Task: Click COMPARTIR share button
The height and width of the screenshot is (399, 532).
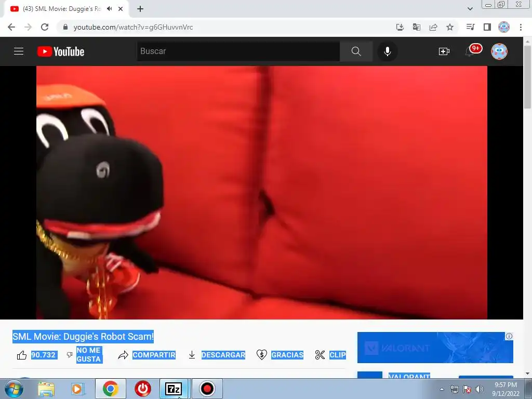Action: pyautogui.click(x=147, y=355)
